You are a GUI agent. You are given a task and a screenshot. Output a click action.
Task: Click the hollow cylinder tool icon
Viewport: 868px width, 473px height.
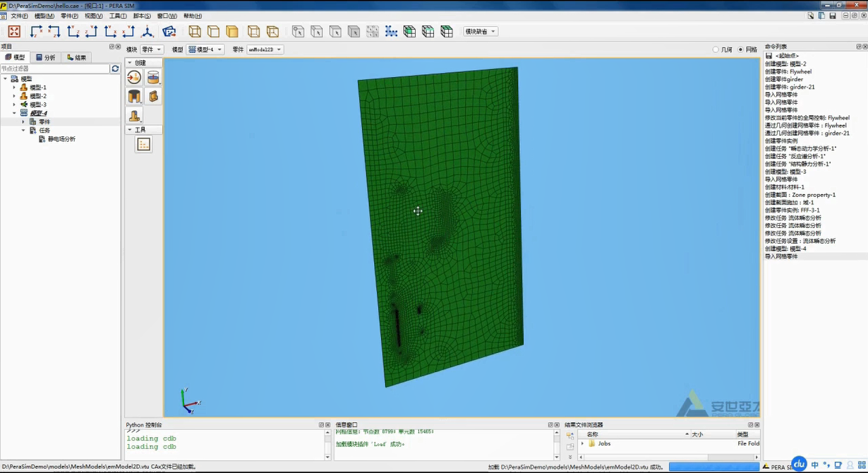pyautogui.click(x=134, y=96)
